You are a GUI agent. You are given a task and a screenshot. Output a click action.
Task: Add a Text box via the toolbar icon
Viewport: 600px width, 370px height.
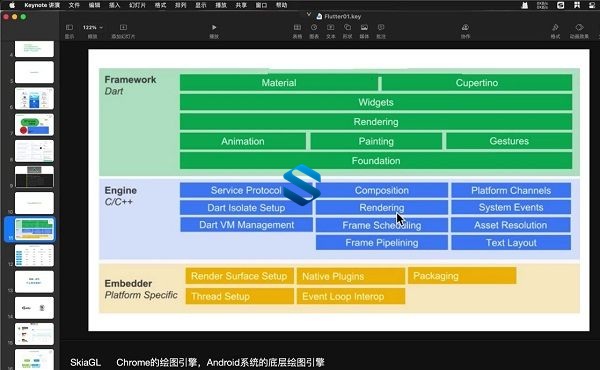pyautogui.click(x=331, y=28)
